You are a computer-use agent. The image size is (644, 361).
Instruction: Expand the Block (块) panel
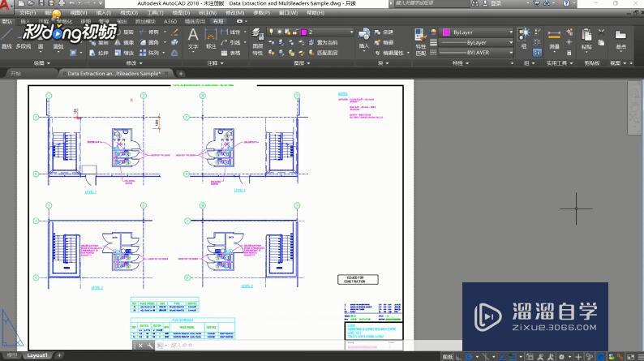[383, 63]
